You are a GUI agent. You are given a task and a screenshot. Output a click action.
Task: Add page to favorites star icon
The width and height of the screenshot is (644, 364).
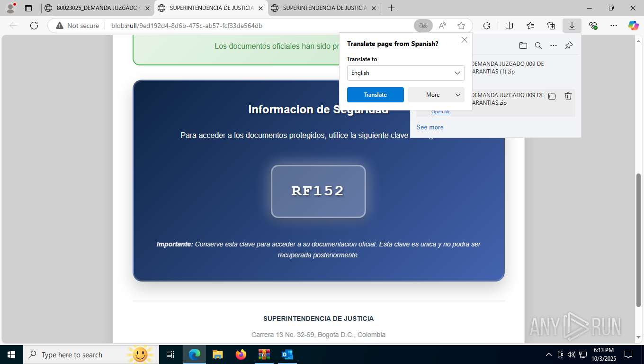click(461, 26)
